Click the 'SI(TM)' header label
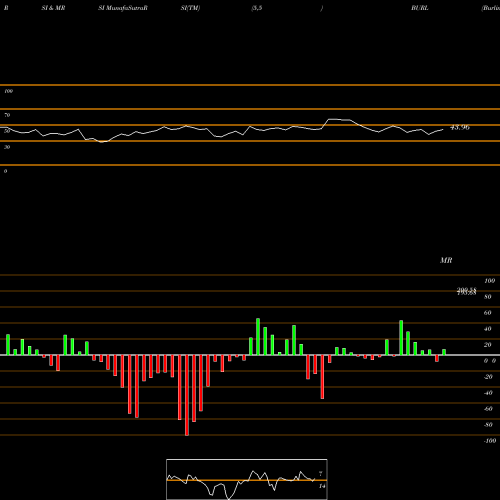Screen dimensions: 500x500 190,8
